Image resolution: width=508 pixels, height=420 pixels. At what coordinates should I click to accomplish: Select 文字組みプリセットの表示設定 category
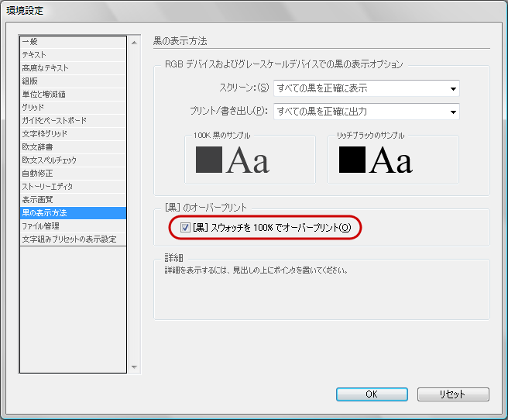[73, 239]
